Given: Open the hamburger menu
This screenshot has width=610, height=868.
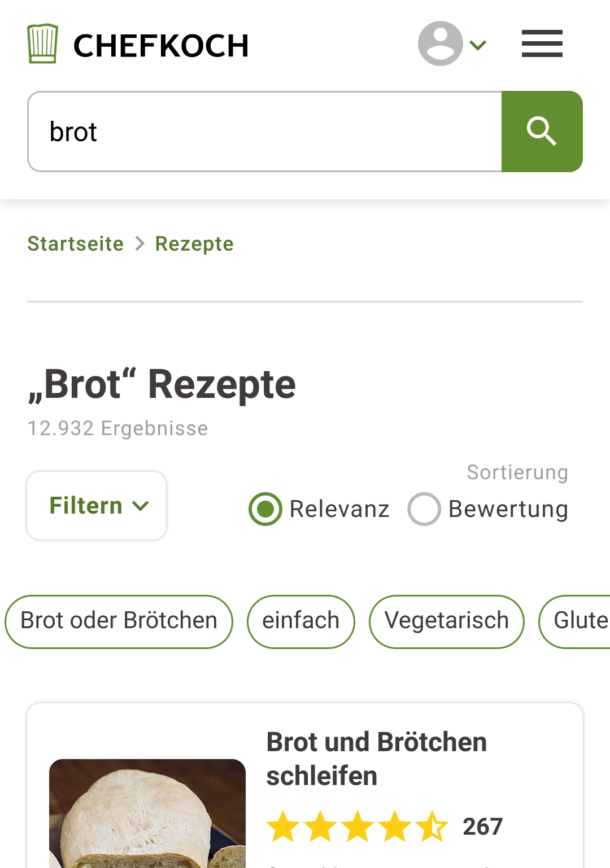Looking at the screenshot, I should (x=542, y=44).
